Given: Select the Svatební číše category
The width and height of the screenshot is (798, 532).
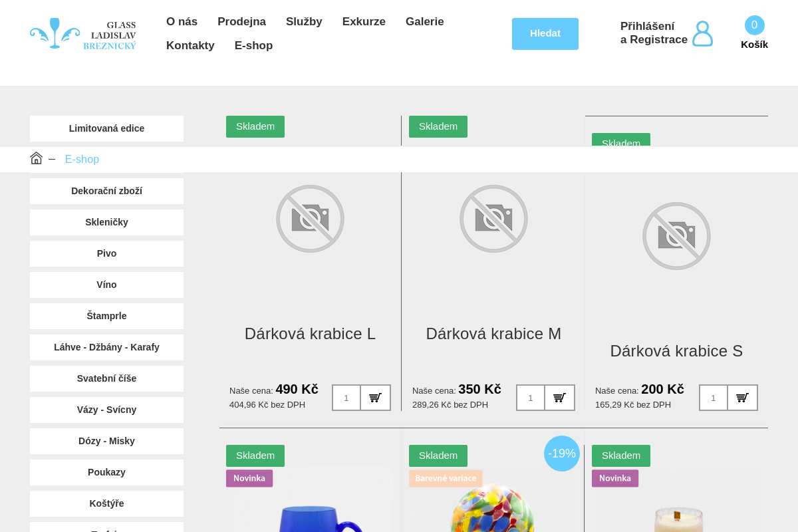Looking at the screenshot, I should pos(106,378).
